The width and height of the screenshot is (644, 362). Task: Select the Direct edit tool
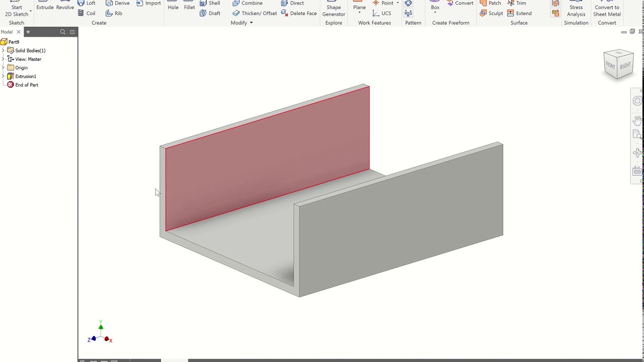292,3
